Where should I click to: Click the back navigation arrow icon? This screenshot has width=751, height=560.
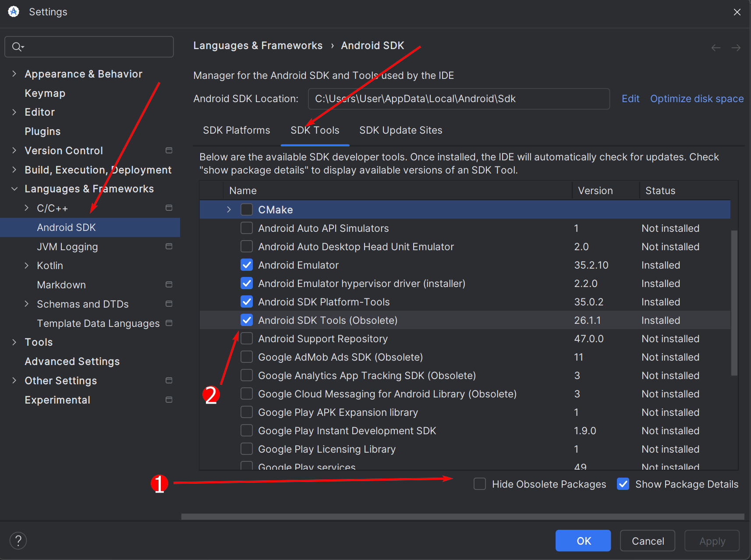[x=716, y=48]
